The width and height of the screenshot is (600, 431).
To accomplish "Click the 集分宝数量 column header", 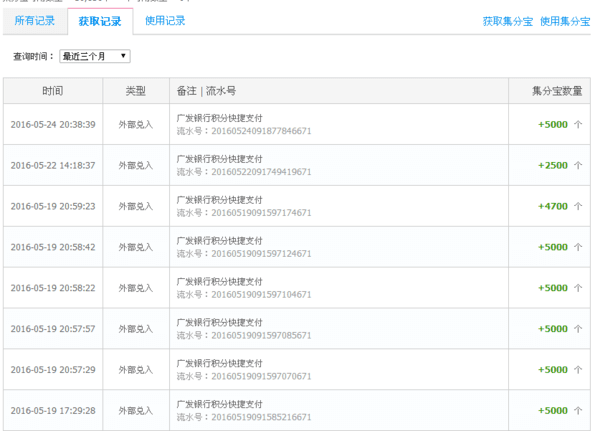I will pos(549,91).
